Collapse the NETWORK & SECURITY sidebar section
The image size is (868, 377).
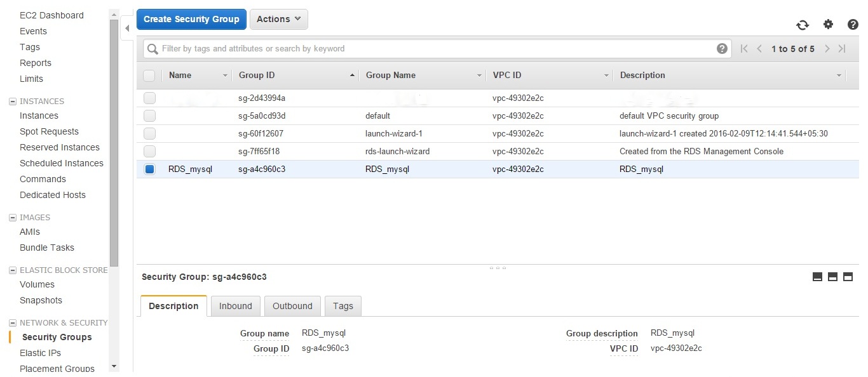point(12,323)
